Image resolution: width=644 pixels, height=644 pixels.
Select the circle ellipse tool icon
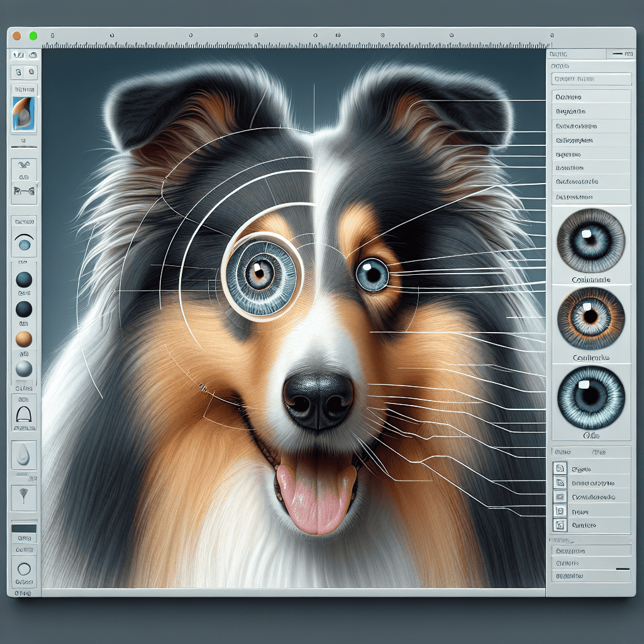pos(24,569)
